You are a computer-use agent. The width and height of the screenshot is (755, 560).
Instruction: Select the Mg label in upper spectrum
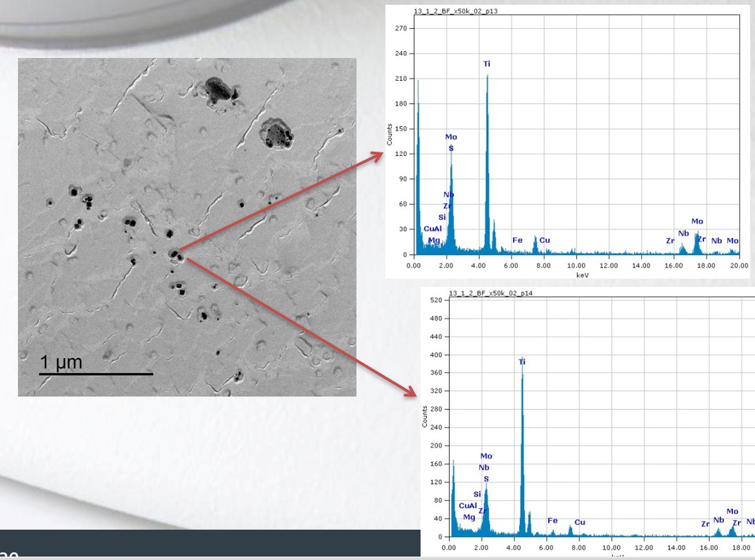click(x=434, y=240)
